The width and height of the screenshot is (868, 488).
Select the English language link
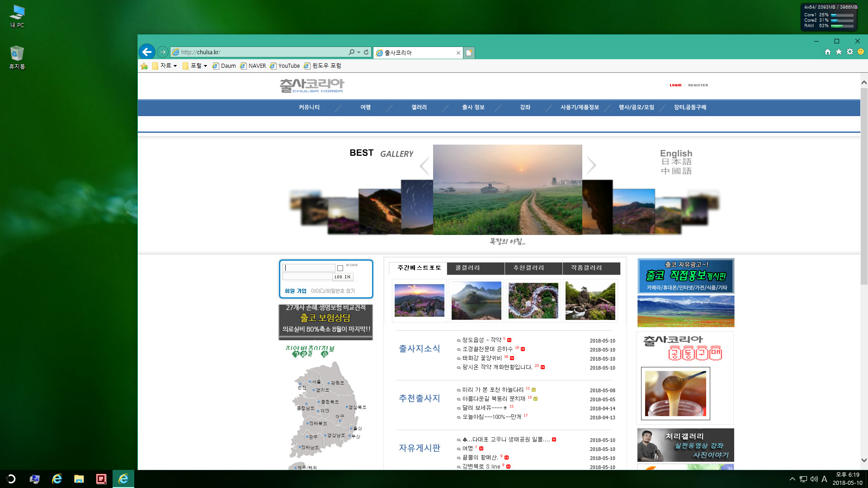point(676,153)
